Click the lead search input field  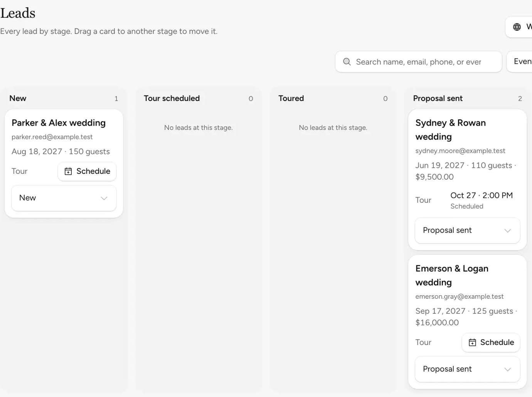pos(419,62)
